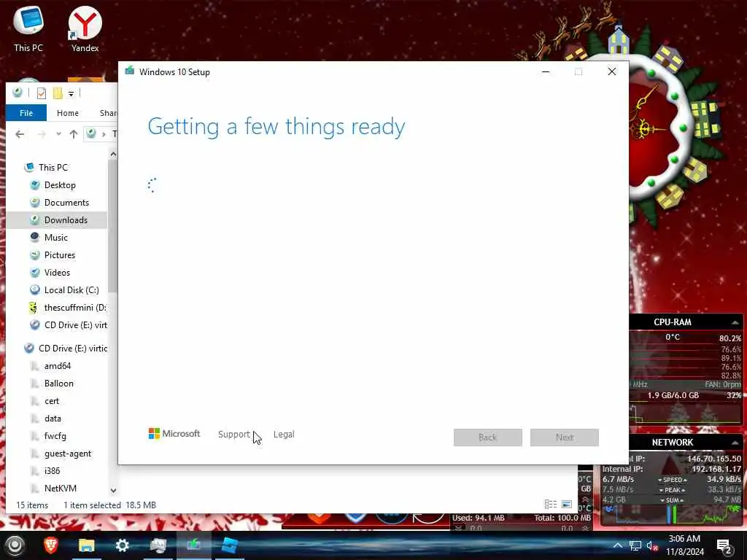Open the muted volume tray icon
This screenshot has height=560, width=747.
point(652,545)
